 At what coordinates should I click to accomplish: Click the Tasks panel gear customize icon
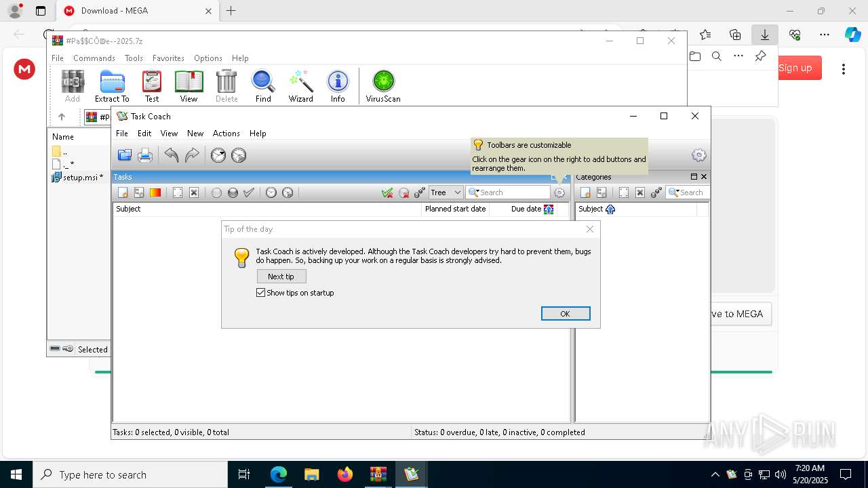point(559,193)
